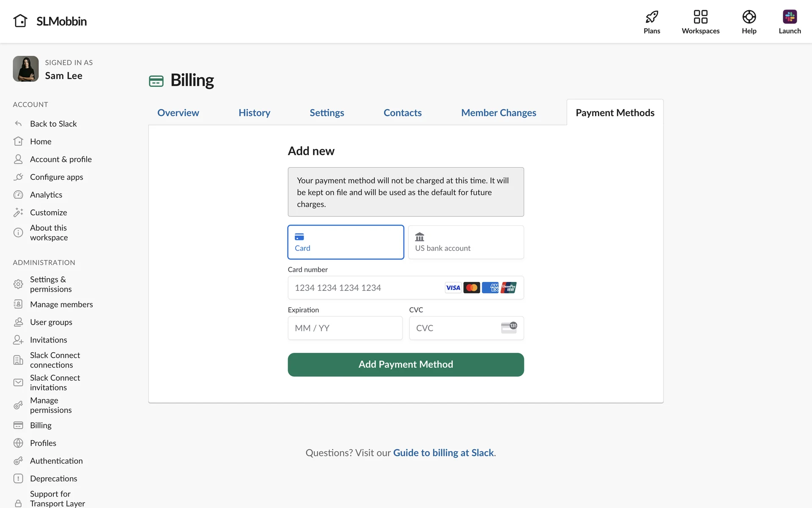Click the Invitations person-plus icon
The image size is (812, 508).
tap(18, 340)
